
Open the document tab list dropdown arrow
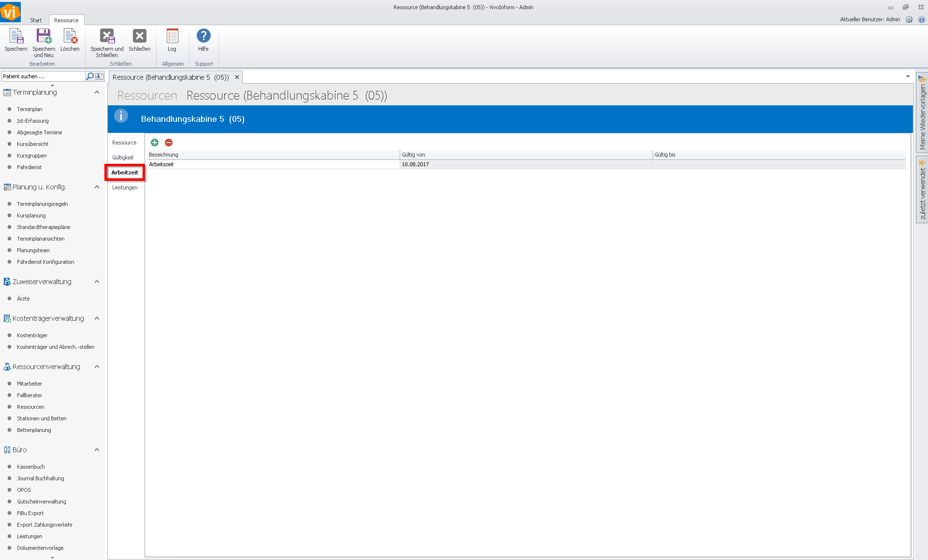click(908, 77)
